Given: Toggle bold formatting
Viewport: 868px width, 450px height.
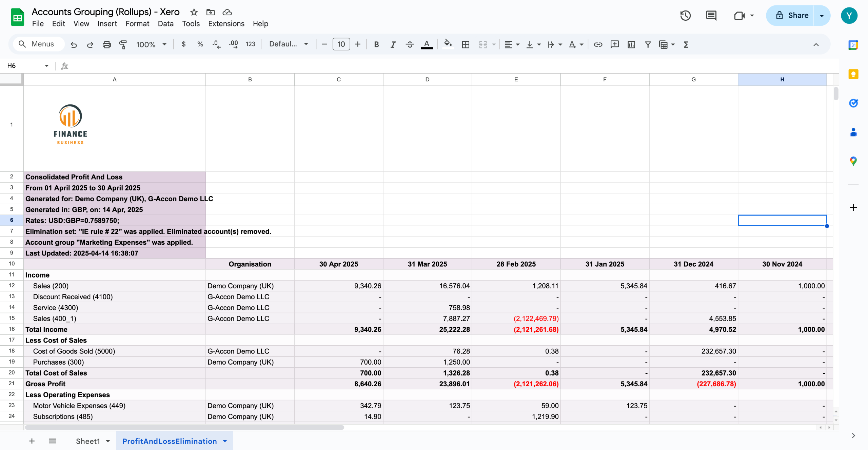Looking at the screenshot, I should pyautogui.click(x=376, y=44).
